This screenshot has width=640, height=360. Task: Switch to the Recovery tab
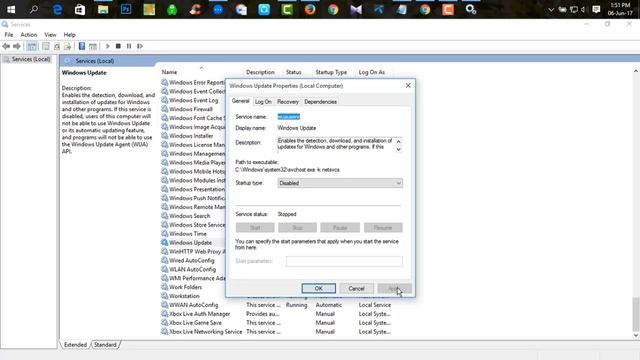[288, 102]
